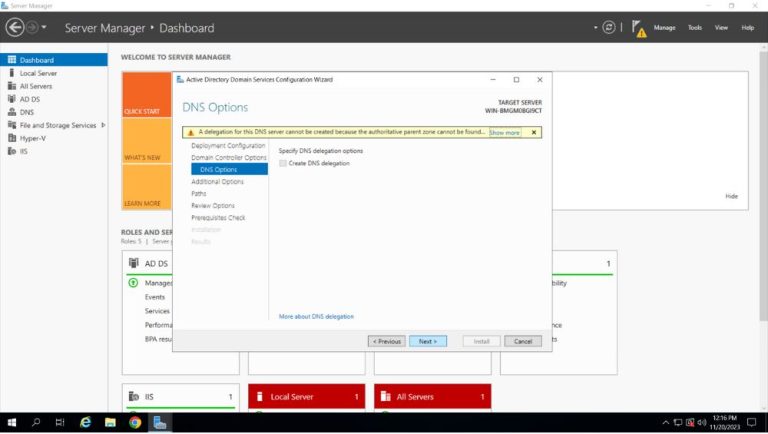Open Services in the AD DS tile

click(x=157, y=311)
